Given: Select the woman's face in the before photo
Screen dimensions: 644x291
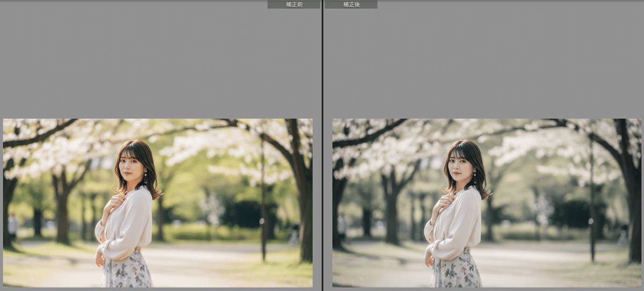Looking at the screenshot, I should click(x=131, y=166).
